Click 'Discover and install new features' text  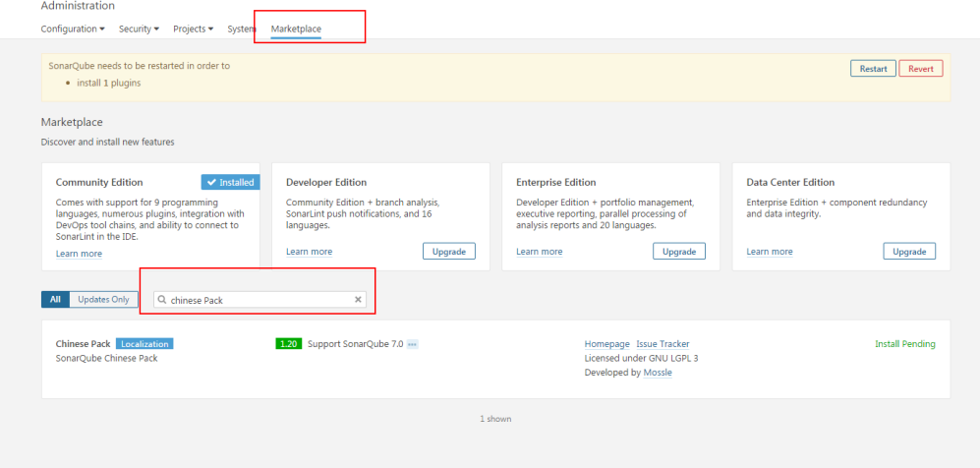(107, 142)
